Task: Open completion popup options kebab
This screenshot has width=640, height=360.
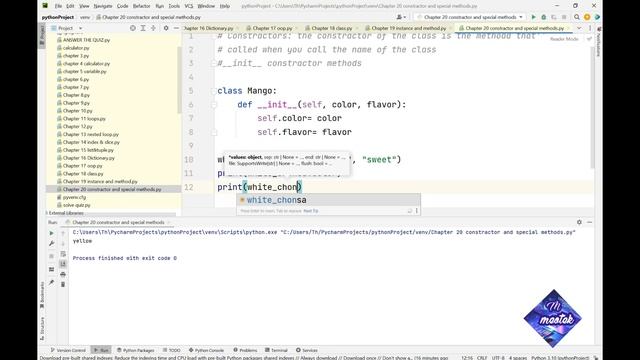Action: click(417, 211)
